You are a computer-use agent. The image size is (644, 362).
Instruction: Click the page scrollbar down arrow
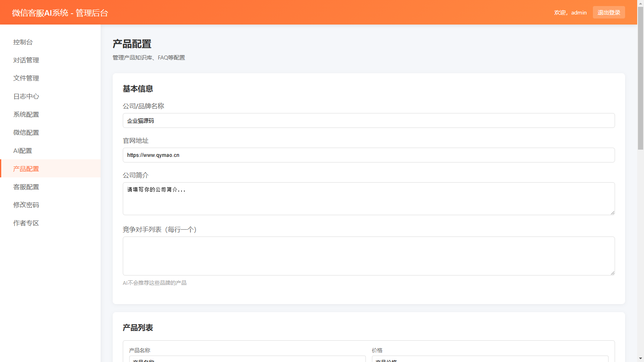point(640,358)
